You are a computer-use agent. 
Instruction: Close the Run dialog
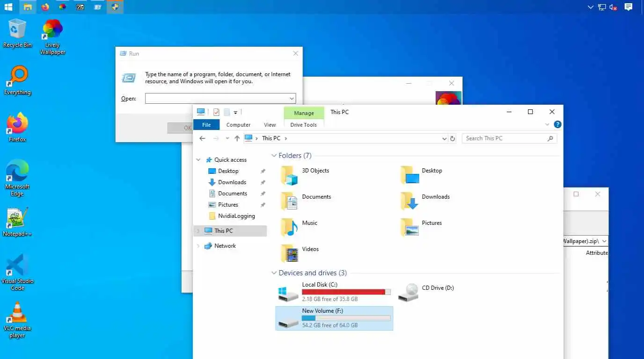tap(295, 53)
